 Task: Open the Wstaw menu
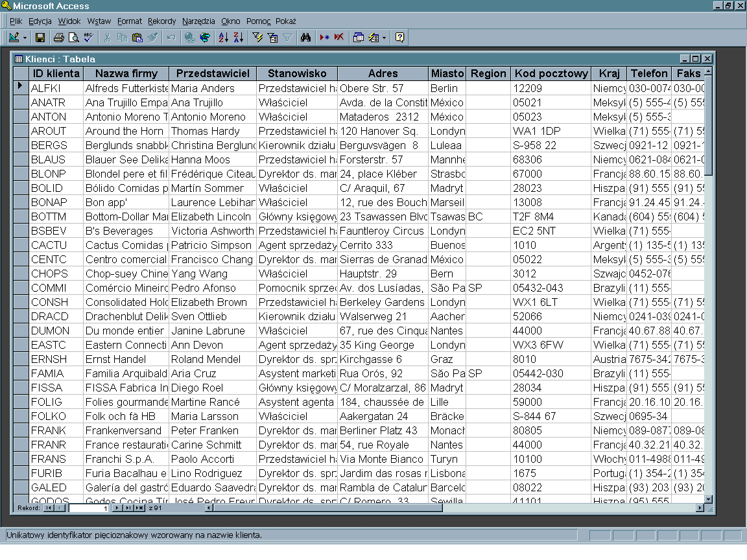99,21
